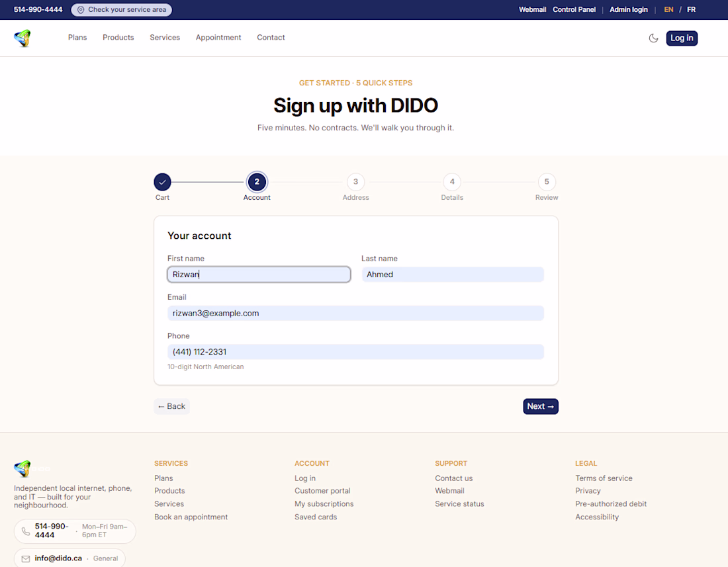This screenshot has width=728, height=567.
Task: Select step 4 Details circle
Action: (x=452, y=182)
